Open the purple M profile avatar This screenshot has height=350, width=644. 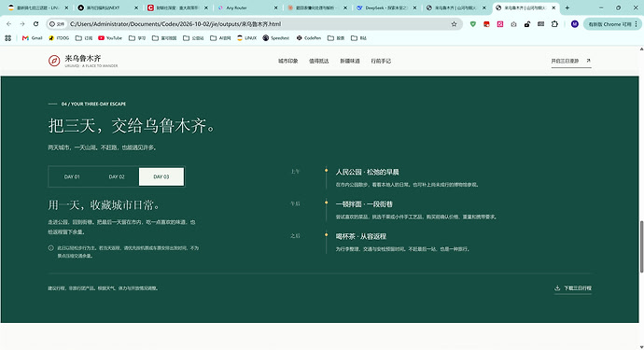(575, 24)
